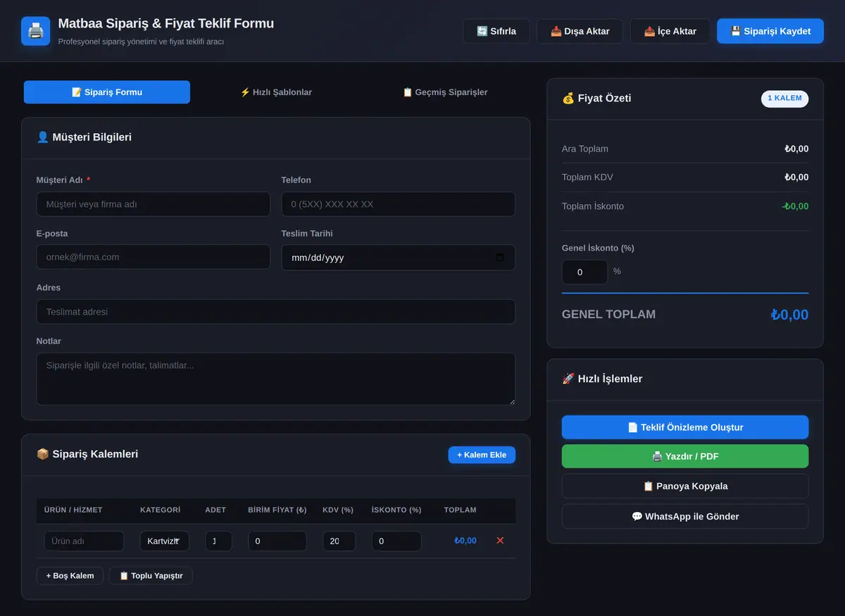
Task: Click the Ürün adı field in the item row
Action: pos(84,541)
